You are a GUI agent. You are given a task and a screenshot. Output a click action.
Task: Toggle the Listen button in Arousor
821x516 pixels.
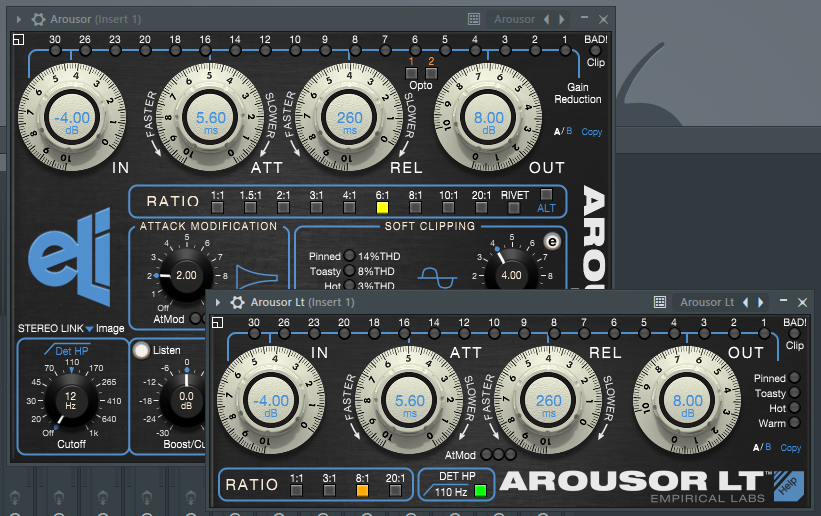click(x=141, y=350)
